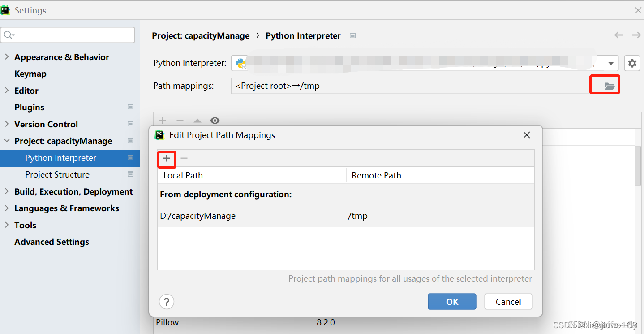Expand the Editor section

point(7,91)
